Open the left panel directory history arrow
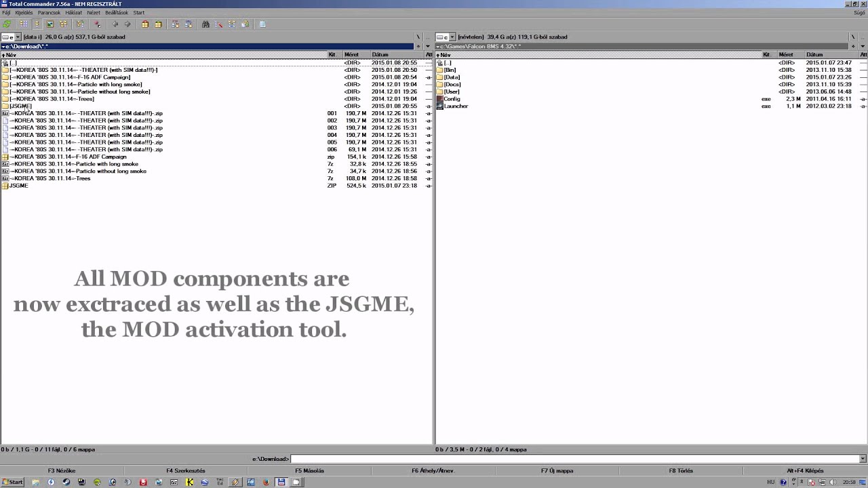 [x=429, y=46]
